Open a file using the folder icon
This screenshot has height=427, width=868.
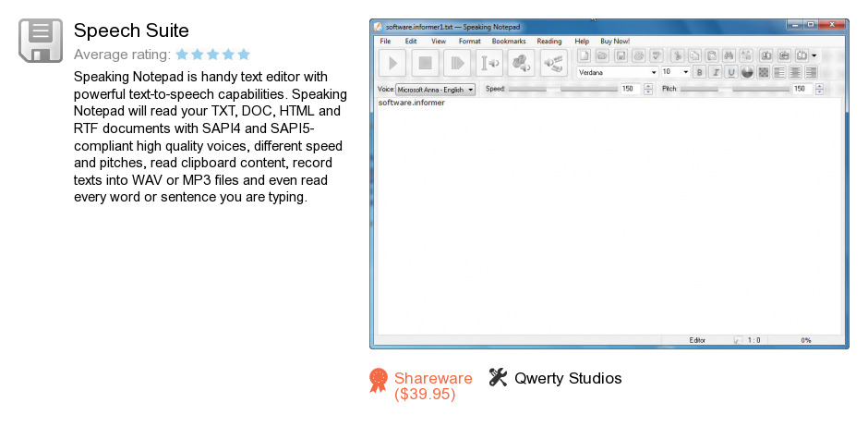click(602, 55)
